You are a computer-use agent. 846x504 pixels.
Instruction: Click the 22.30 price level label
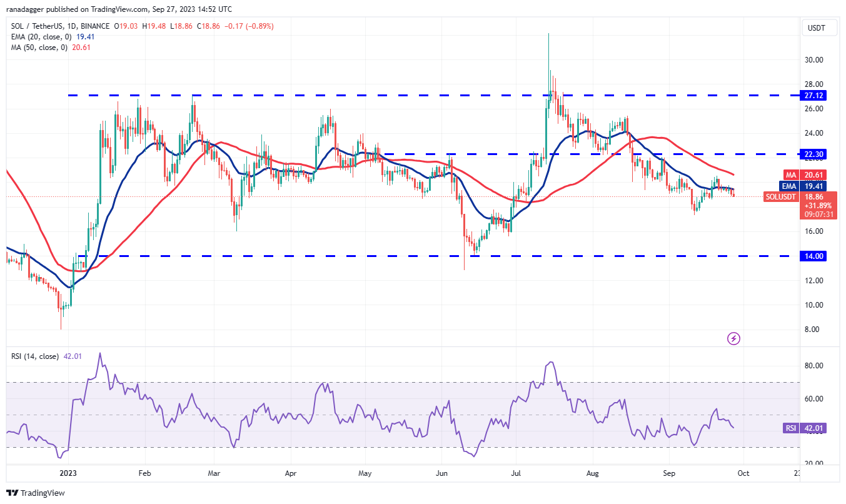(x=812, y=153)
